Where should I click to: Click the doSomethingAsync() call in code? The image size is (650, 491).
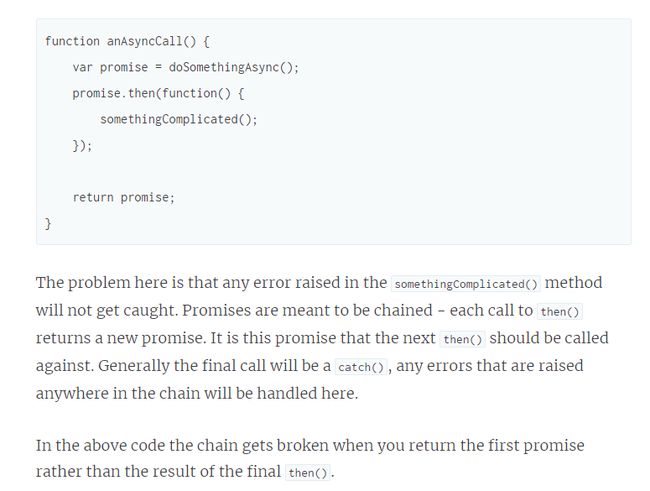coord(233,67)
